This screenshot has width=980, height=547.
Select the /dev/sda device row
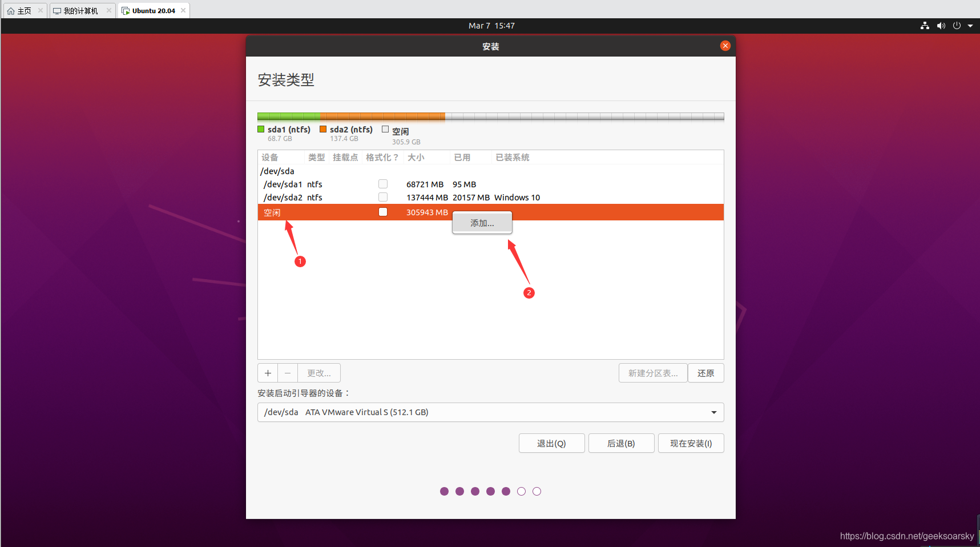491,171
